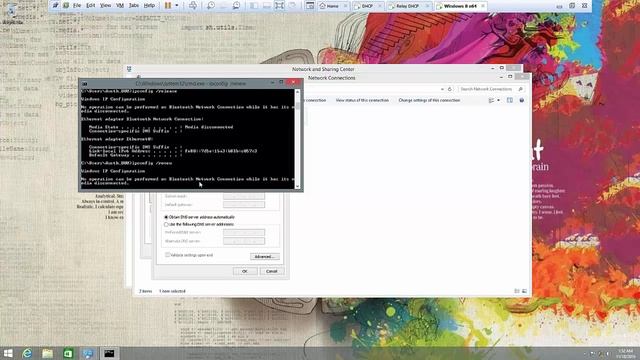Click the help icon in Network Connections toolbar
The width and height of the screenshot is (640, 360).
(x=522, y=100)
